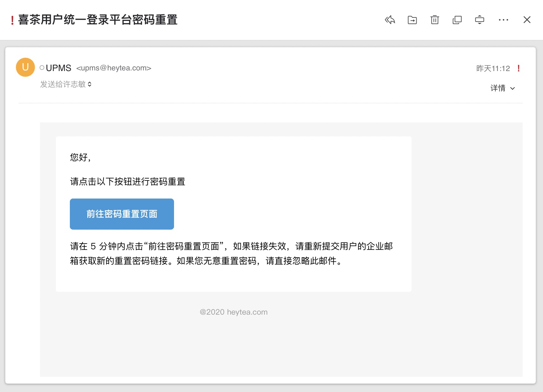Open the more options ellipsis menu

point(503,20)
